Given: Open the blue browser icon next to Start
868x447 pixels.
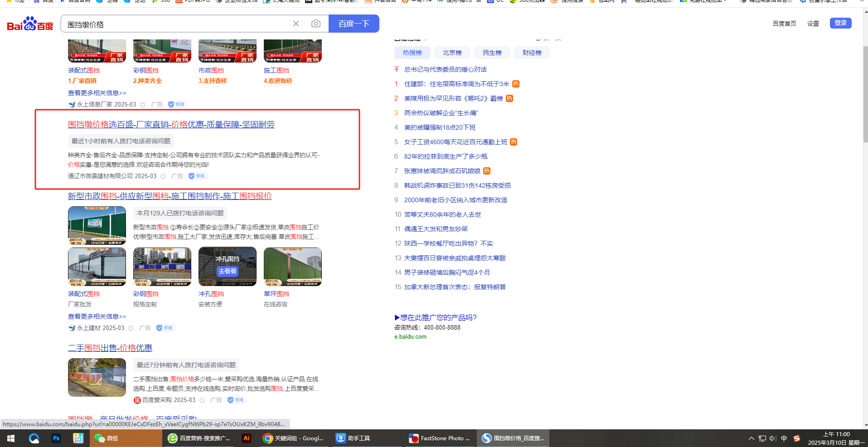Looking at the screenshot, I should [x=34, y=438].
